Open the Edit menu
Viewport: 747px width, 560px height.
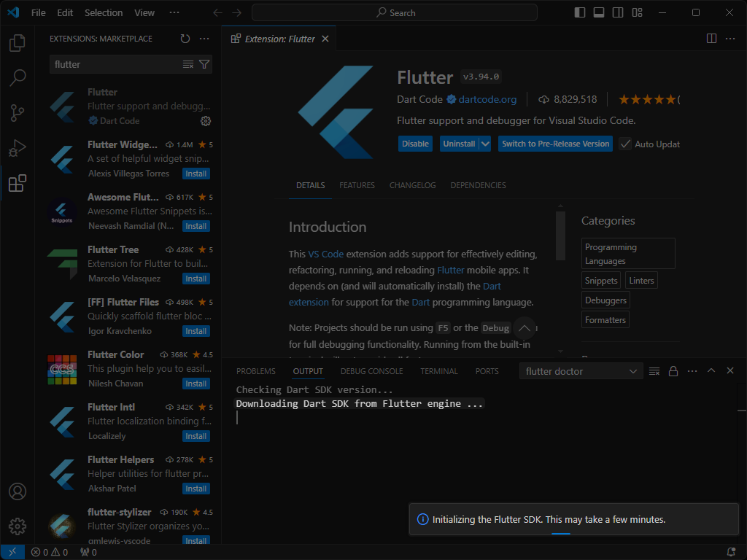65,13
